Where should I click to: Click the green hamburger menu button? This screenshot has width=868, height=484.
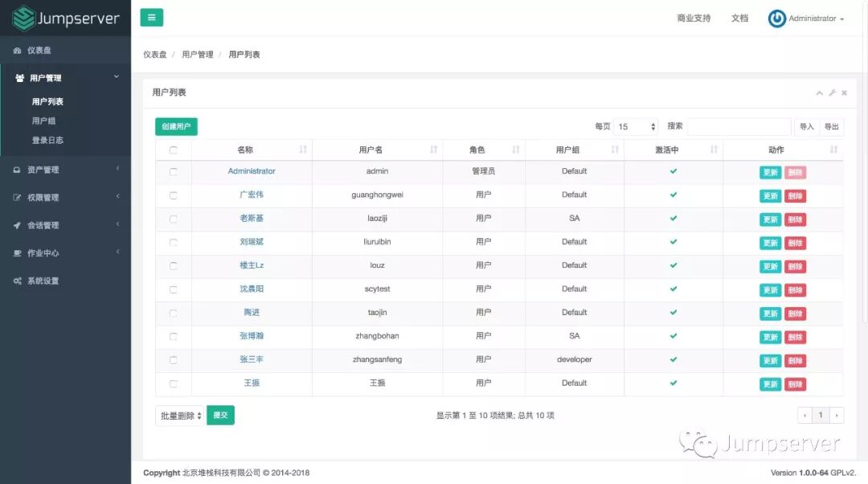151,17
